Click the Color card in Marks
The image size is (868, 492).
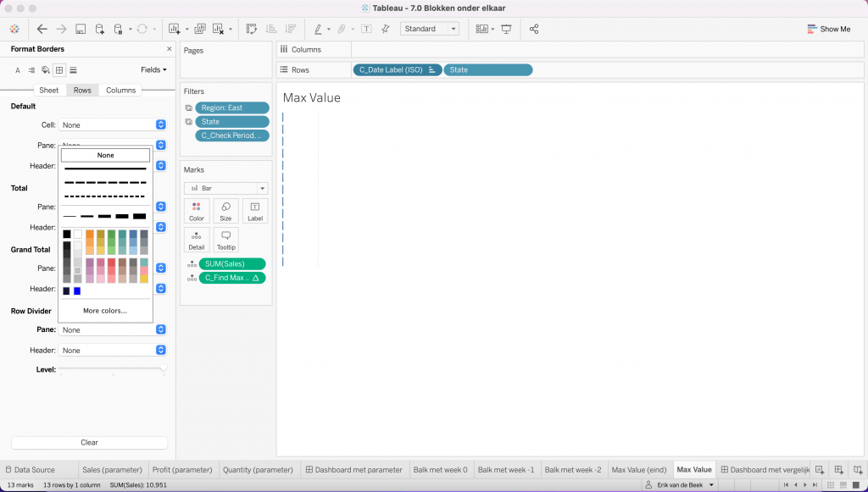[197, 211]
